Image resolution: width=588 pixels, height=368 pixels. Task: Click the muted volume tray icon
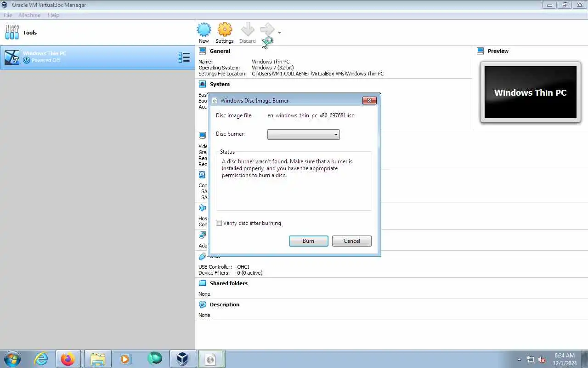(542, 359)
